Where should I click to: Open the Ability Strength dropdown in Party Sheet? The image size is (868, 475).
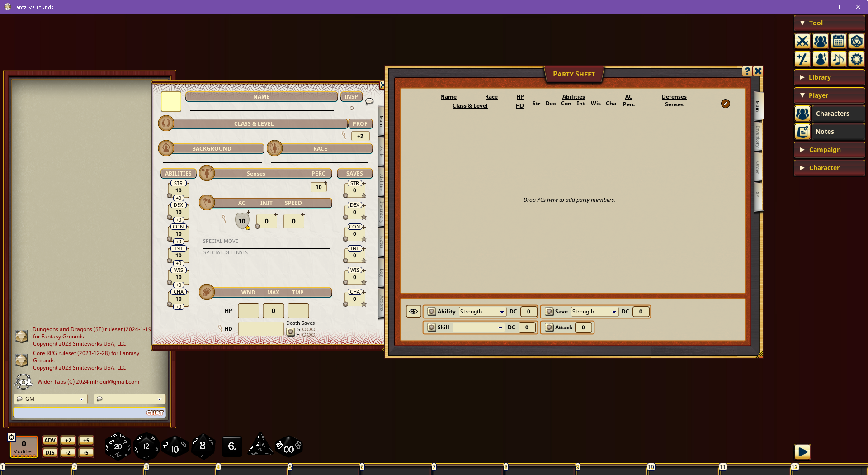tap(482, 312)
